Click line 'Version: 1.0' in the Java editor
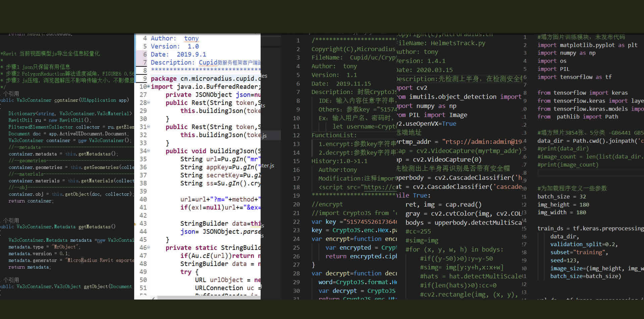This screenshot has width=644, height=319. [x=175, y=46]
